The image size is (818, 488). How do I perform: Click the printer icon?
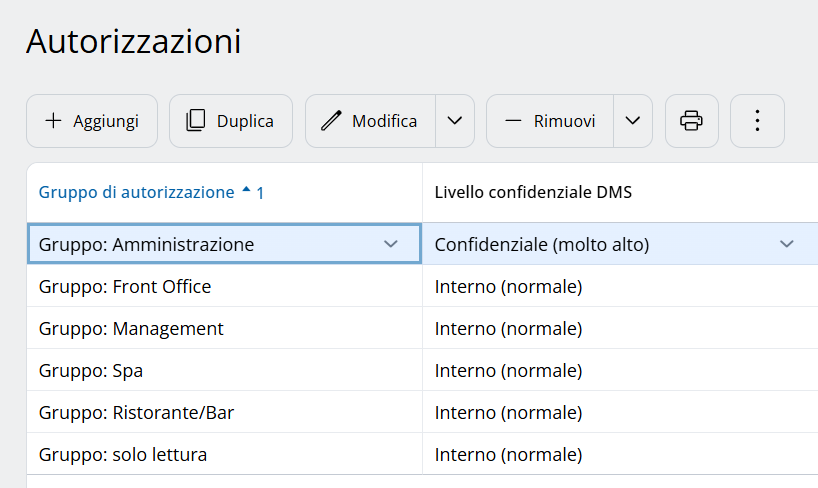pos(692,121)
